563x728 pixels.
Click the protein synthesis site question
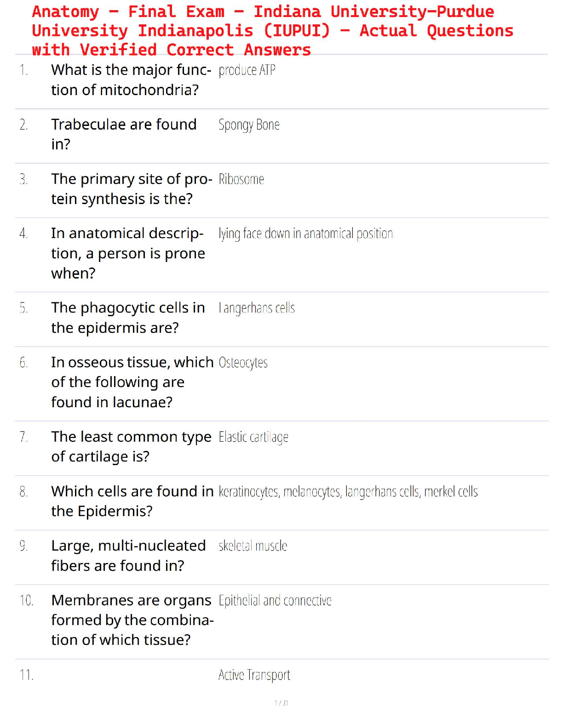click(x=132, y=189)
